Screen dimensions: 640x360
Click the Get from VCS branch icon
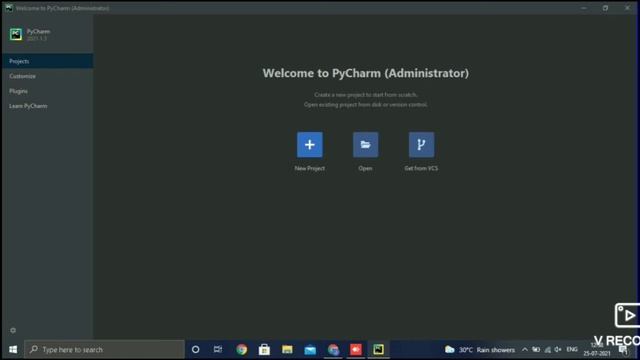pos(421,144)
